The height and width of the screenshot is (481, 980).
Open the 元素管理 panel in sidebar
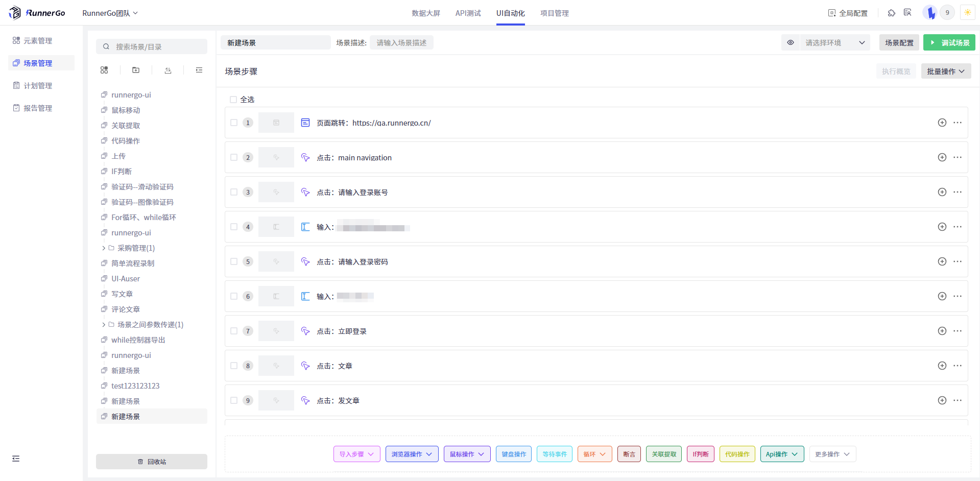coord(37,40)
